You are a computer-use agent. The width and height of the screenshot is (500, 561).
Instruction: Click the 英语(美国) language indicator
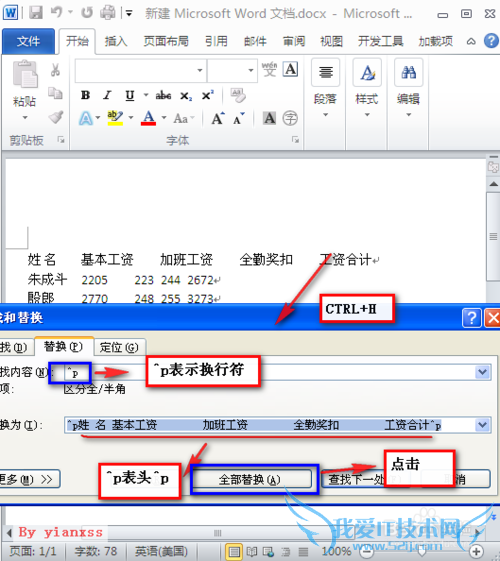[x=161, y=551]
